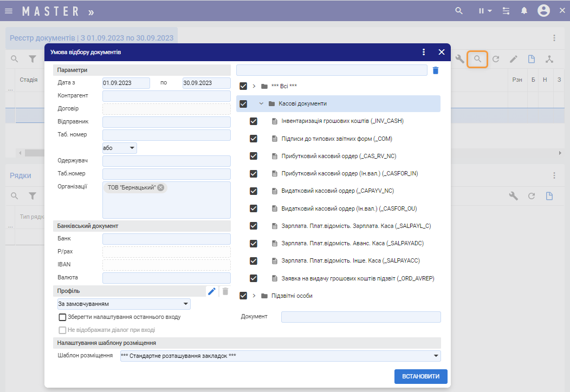Open the dialog's three-dot options menu
Image resolution: width=570 pixels, height=392 pixels.
pyautogui.click(x=424, y=52)
